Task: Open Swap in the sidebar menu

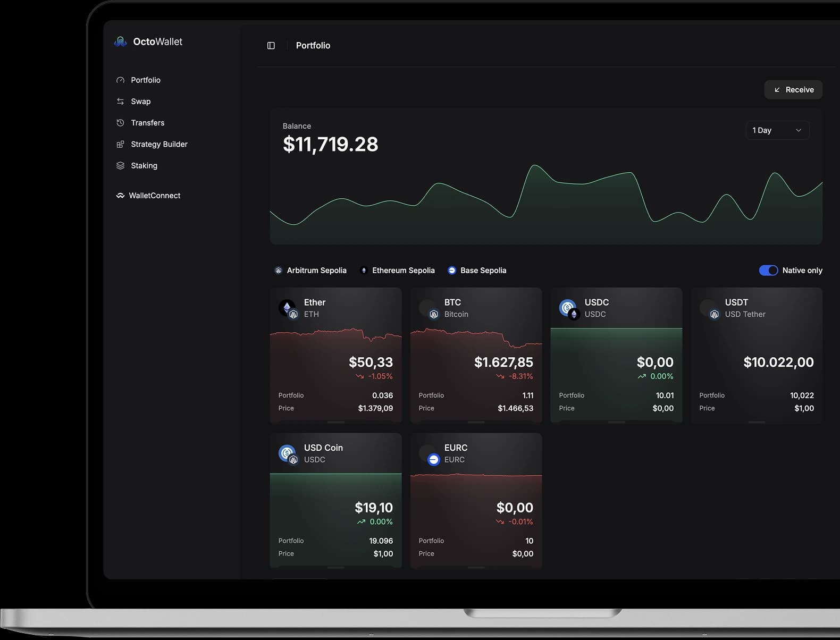Action: coord(141,102)
